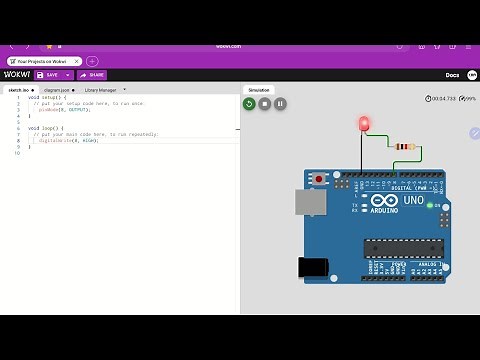Open the edit pencil button at right edge

point(475,133)
